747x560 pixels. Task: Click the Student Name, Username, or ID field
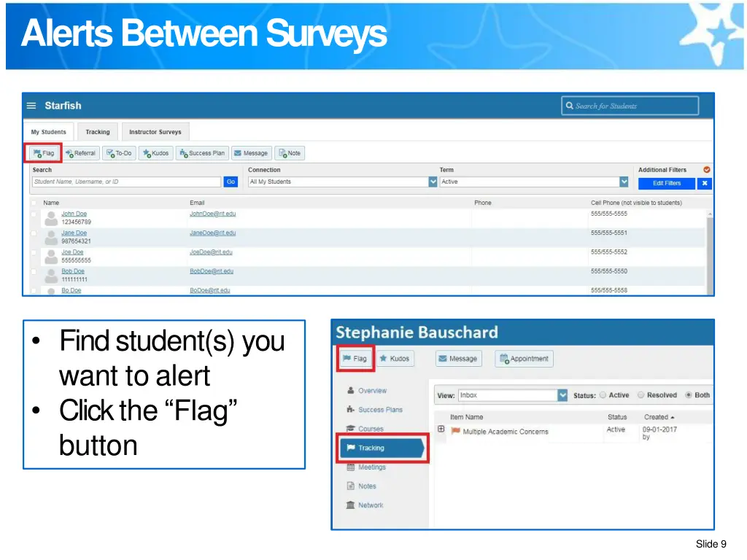pyautogui.click(x=127, y=182)
